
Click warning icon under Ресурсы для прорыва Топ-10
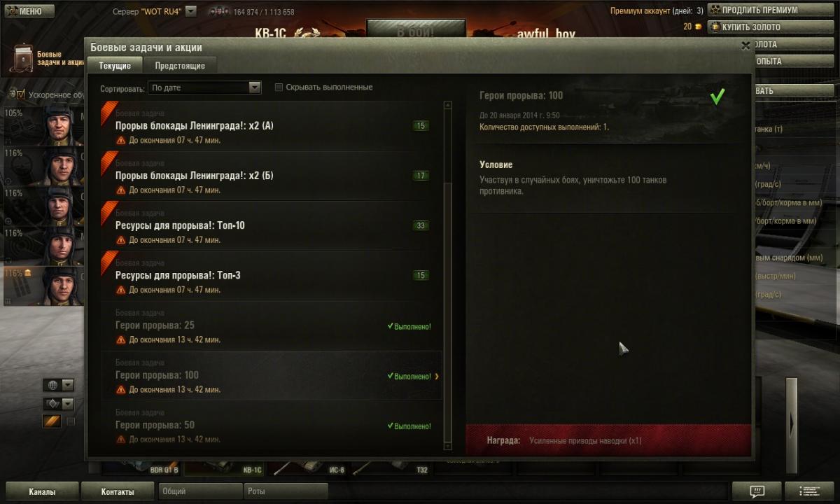pos(121,240)
